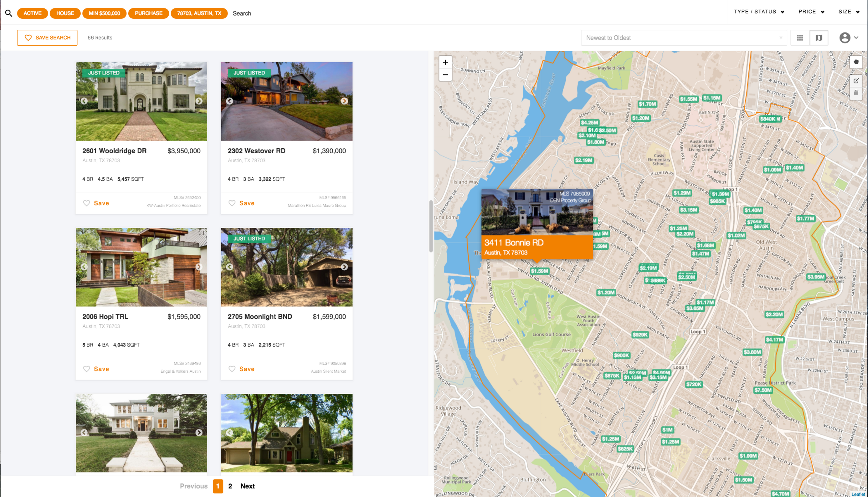868x497 pixels.
Task: Toggle save heart for 2302 Westover RD
Action: [232, 203]
